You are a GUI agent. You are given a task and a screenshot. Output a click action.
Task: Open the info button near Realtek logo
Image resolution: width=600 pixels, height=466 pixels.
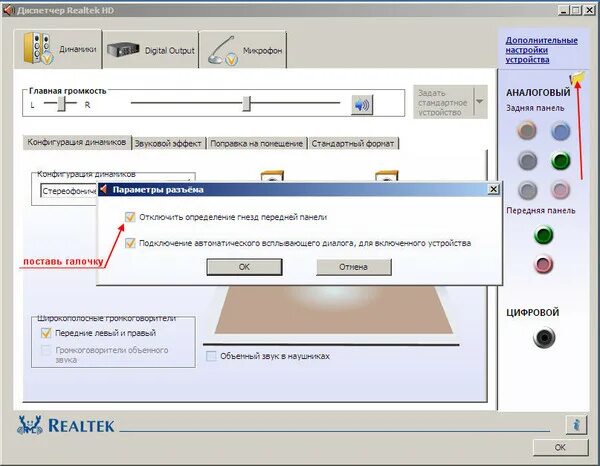[x=576, y=424]
